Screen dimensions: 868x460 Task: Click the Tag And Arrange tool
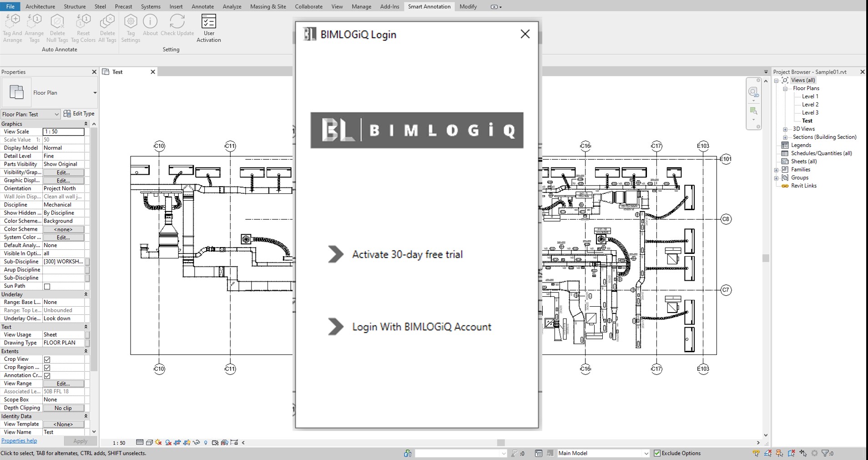pyautogui.click(x=12, y=28)
